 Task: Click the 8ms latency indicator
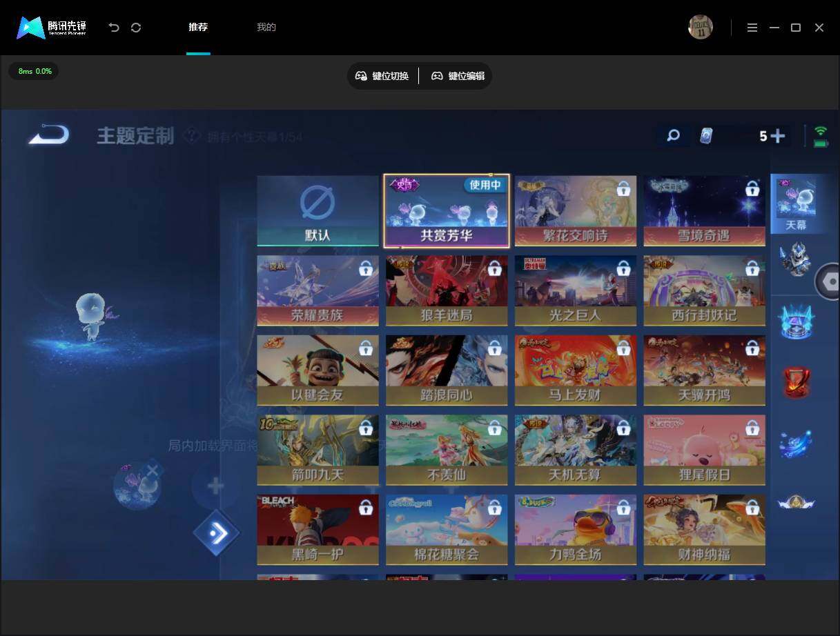coord(34,71)
